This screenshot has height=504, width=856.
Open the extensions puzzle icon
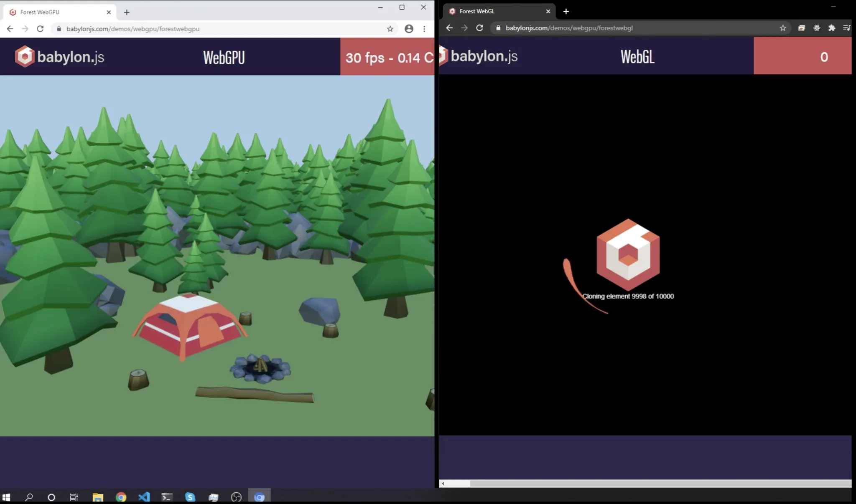(x=832, y=28)
